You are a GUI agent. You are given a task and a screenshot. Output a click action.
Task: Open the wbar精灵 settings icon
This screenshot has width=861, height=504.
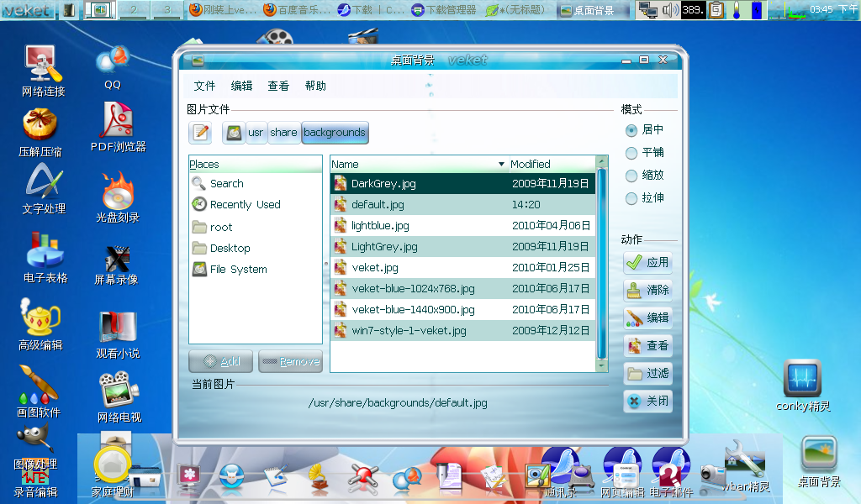[745, 467]
